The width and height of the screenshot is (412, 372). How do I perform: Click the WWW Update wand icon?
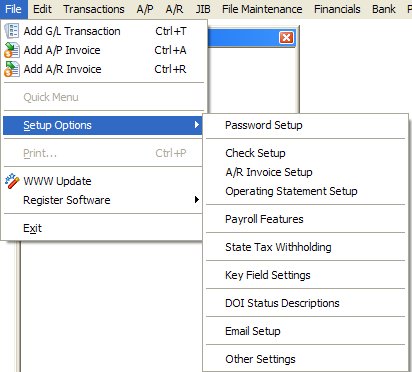click(x=12, y=181)
